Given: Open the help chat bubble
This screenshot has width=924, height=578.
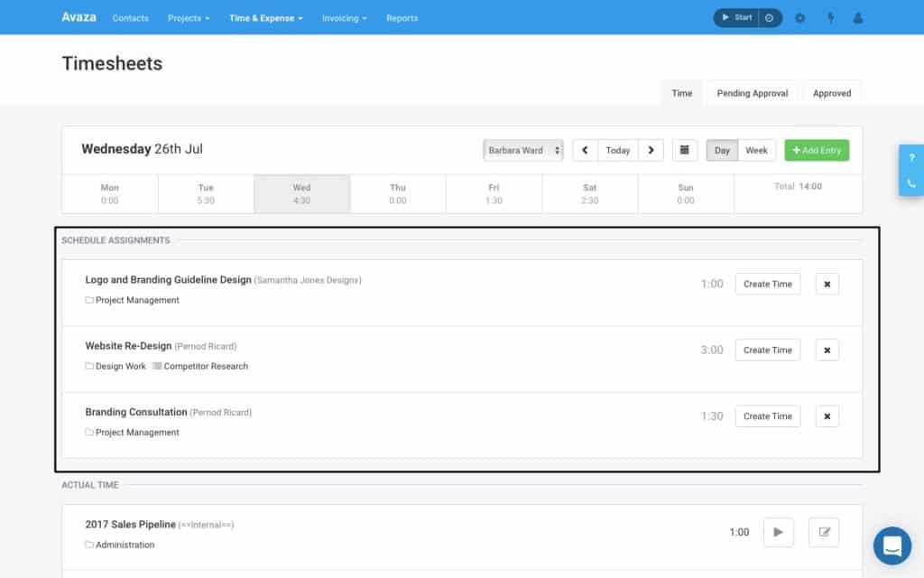Looking at the screenshot, I should click(x=892, y=545).
